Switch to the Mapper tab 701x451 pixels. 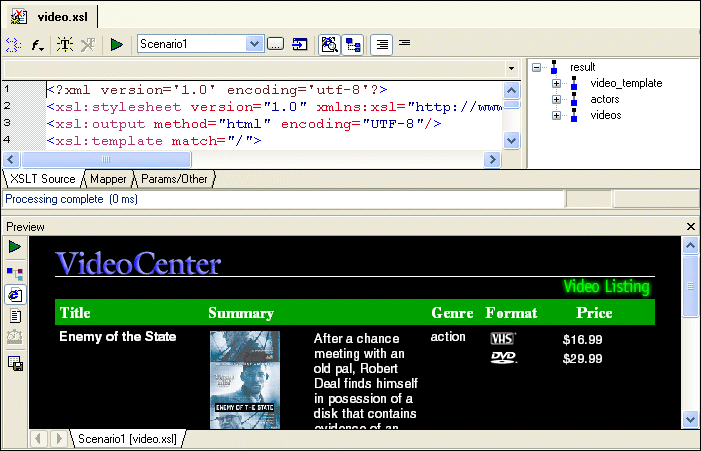pyautogui.click(x=107, y=179)
